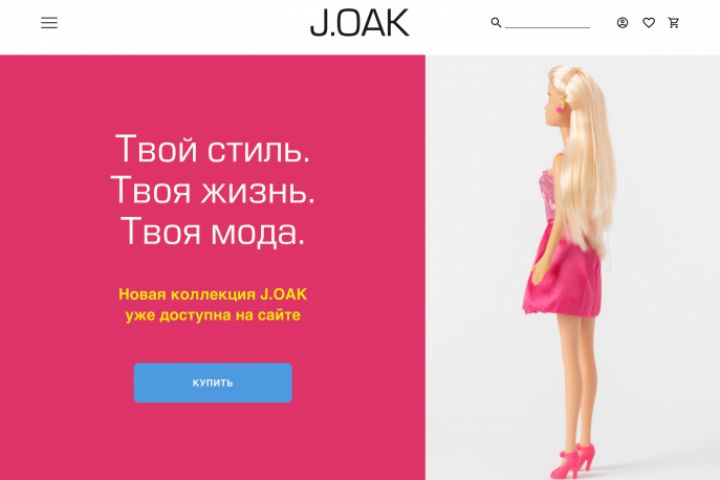Click the yellow text "Новая коллекция J.OAK"

(x=213, y=294)
